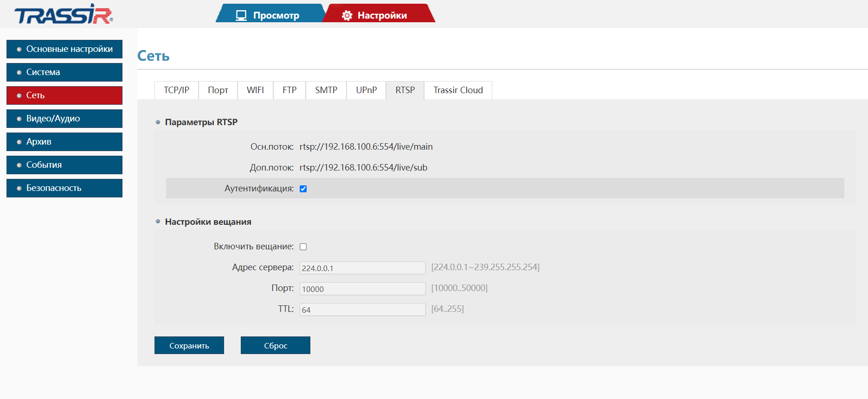Viewport: 868px width, 399px height.
Task: Click the Адрес сервера input field
Action: (x=363, y=268)
